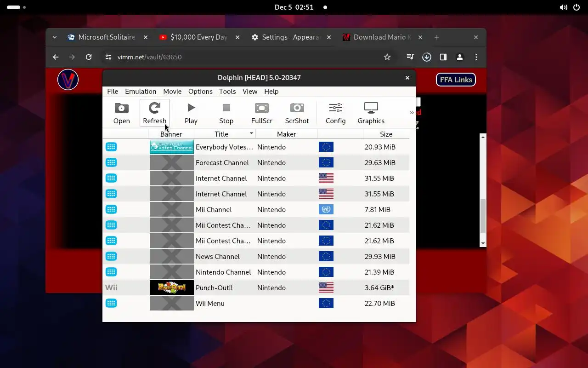The height and width of the screenshot is (368, 588).
Task: Close the Dolphin window
Action: click(x=407, y=78)
